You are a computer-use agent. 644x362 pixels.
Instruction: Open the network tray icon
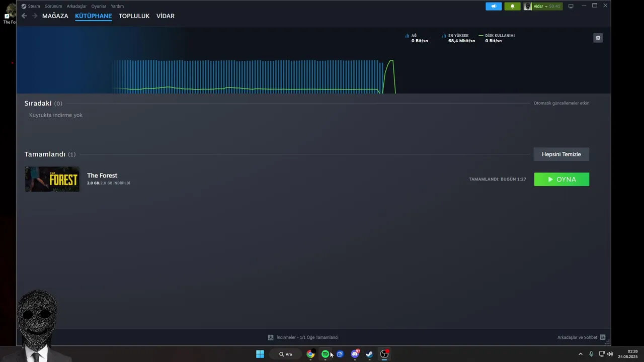click(602, 354)
